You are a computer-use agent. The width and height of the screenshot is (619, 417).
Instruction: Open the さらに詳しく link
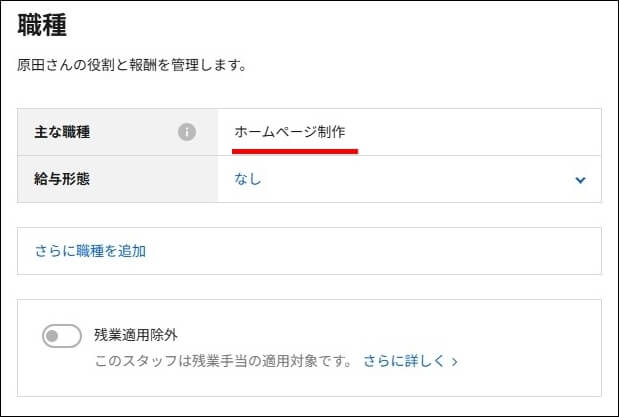(404, 361)
